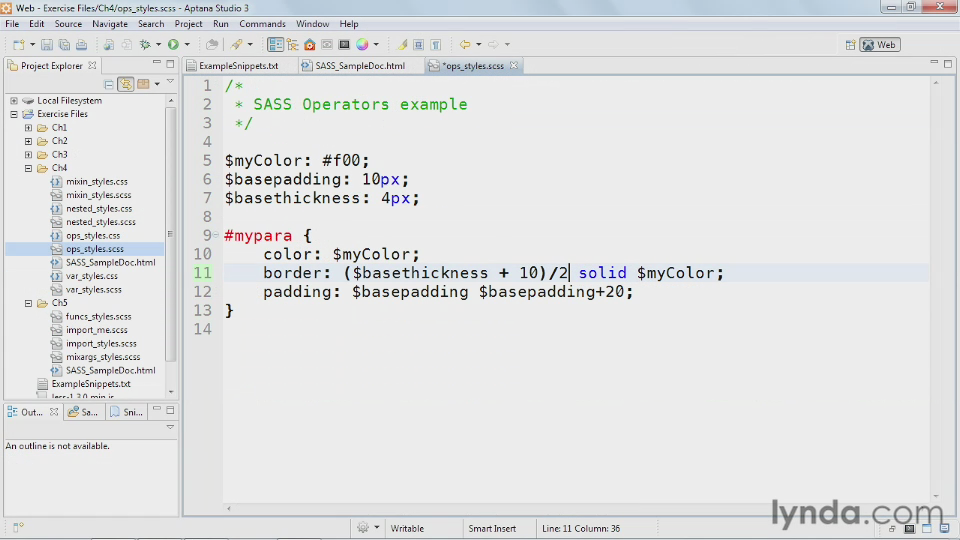Toggle Link with Editor in Project Explorer
Viewport: 960px width, 540px height.
click(x=126, y=84)
